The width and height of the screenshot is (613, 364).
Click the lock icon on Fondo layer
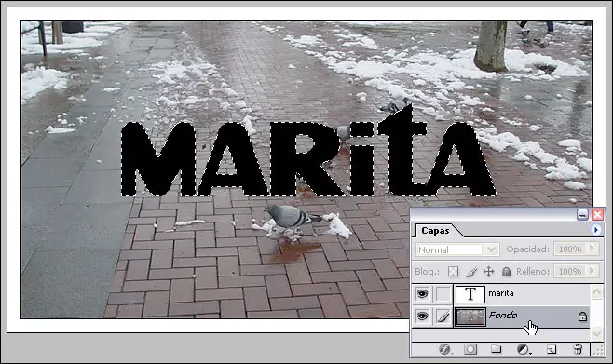[x=582, y=316]
